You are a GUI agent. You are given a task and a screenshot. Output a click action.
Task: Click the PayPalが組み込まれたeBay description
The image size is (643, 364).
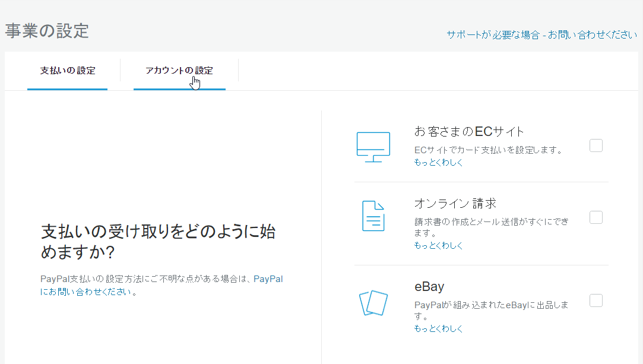click(x=491, y=311)
